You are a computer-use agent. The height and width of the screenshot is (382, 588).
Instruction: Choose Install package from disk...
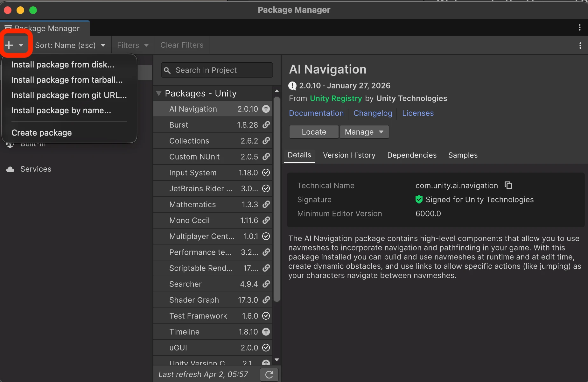coord(63,65)
